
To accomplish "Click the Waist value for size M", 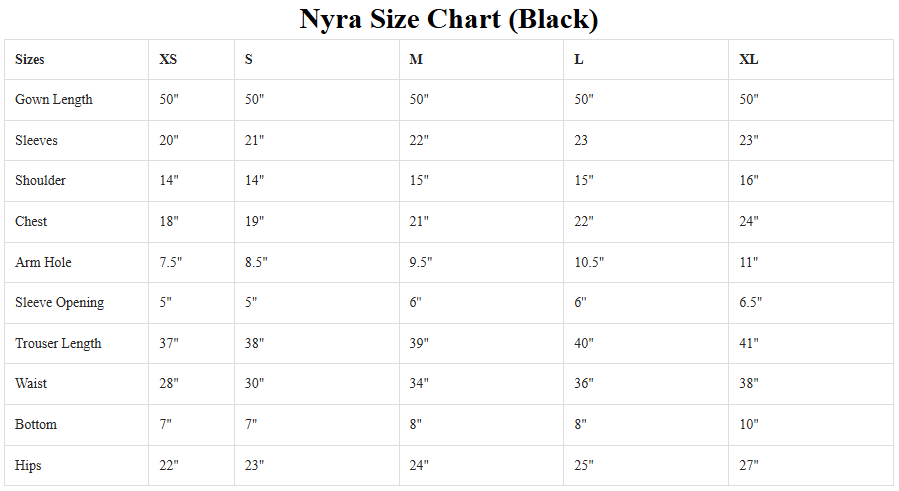I will 419,384.
